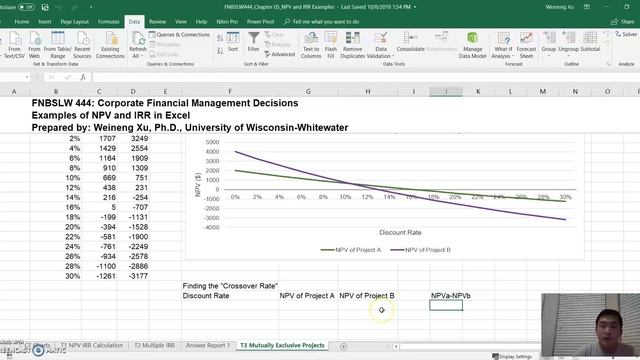Open Ribbon Display Options icon

click(x=587, y=7)
